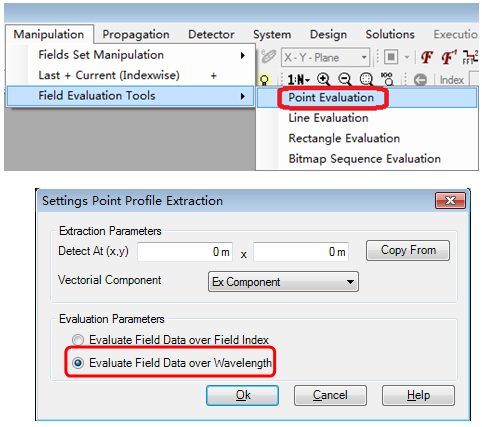Image resolution: width=482 pixels, height=427 pixels.
Task: Click the paperclip link icon
Action: point(268,57)
